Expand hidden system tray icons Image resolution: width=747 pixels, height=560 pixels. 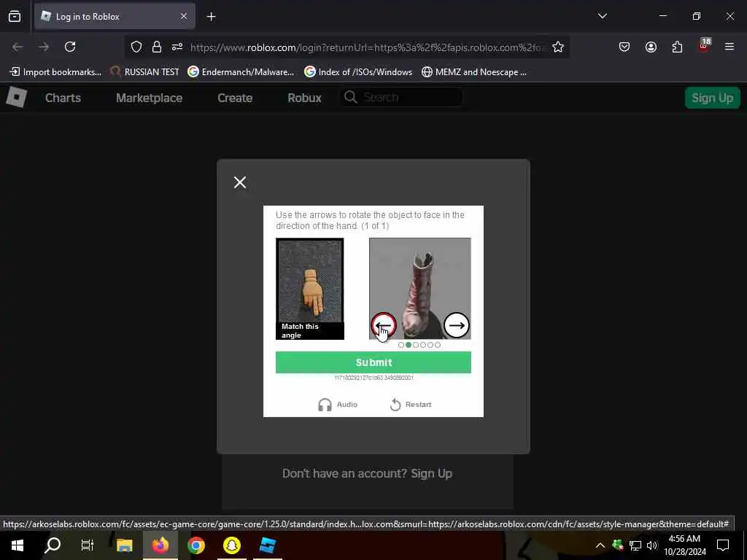[x=600, y=545]
